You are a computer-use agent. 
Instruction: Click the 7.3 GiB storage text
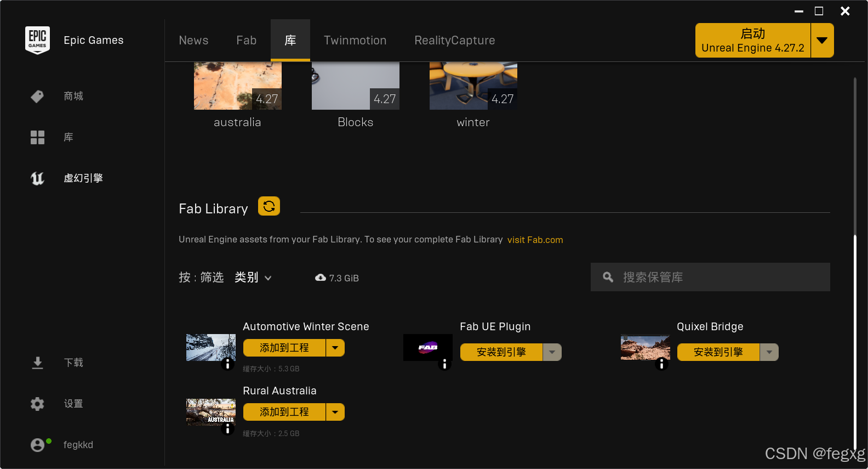click(x=344, y=278)
